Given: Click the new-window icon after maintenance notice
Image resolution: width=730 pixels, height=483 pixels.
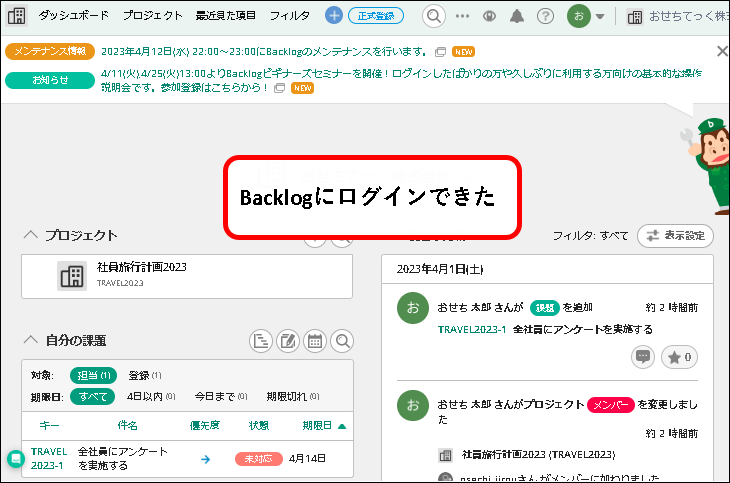Looking at the screenshot, I should coord(440,52).
